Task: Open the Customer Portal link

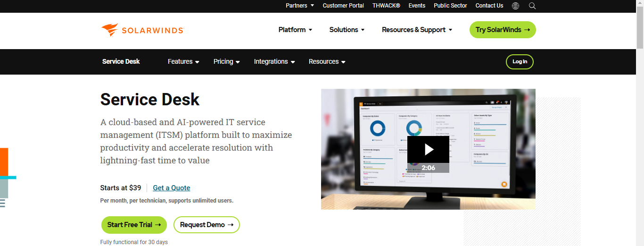Action: click(x=343, y=6)
